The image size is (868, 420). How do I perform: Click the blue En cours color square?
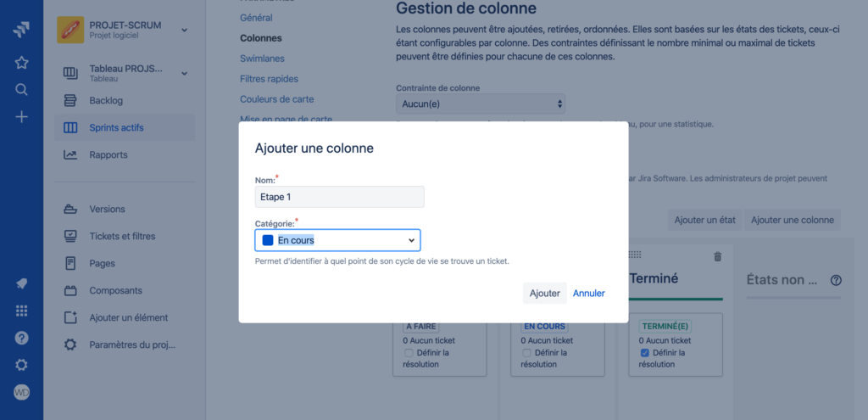[x=268, y=240]
